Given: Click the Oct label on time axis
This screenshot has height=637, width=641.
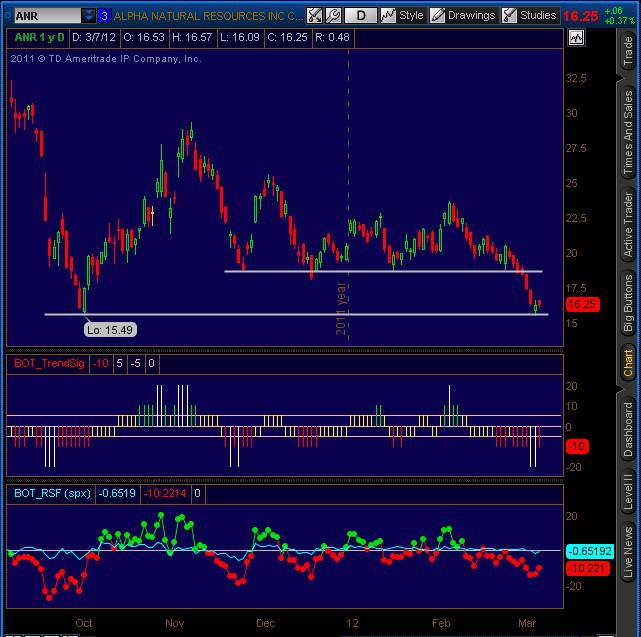Looking at the screenshot, I should pyautogui.click(x=83, y=623).
